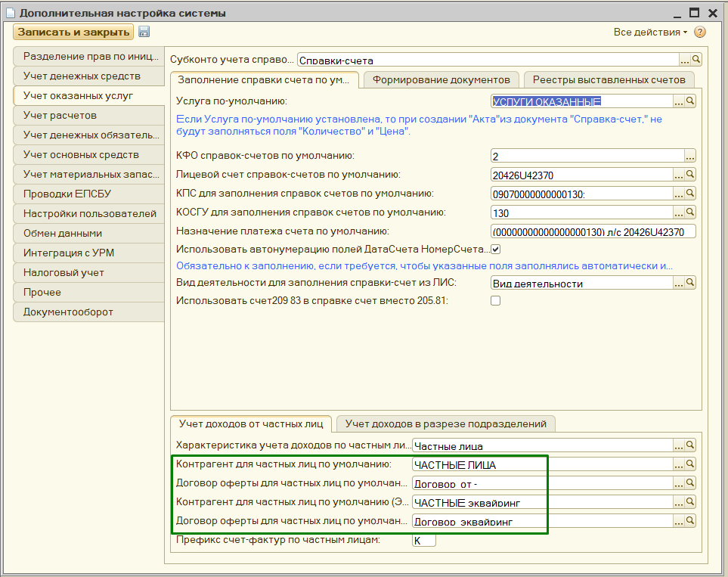Open ellipsis selector for КФО справок-счетов field
The height and width of the screenshot is (577, 728).
tap(690, 156)
